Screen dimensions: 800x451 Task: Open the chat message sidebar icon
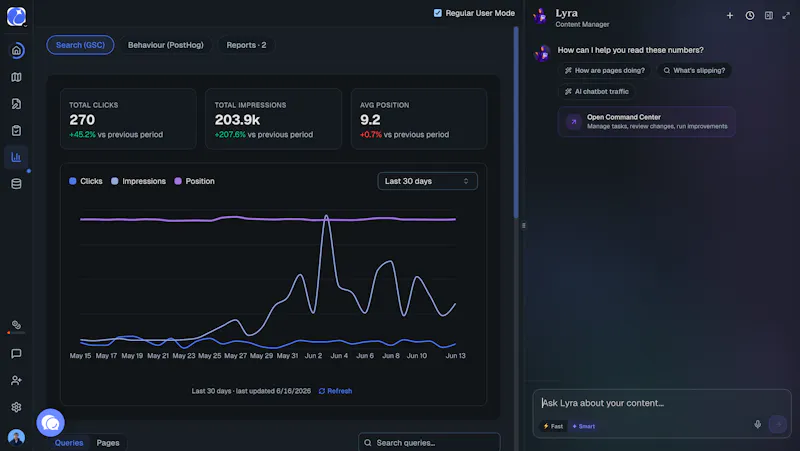tap(16, 354)
